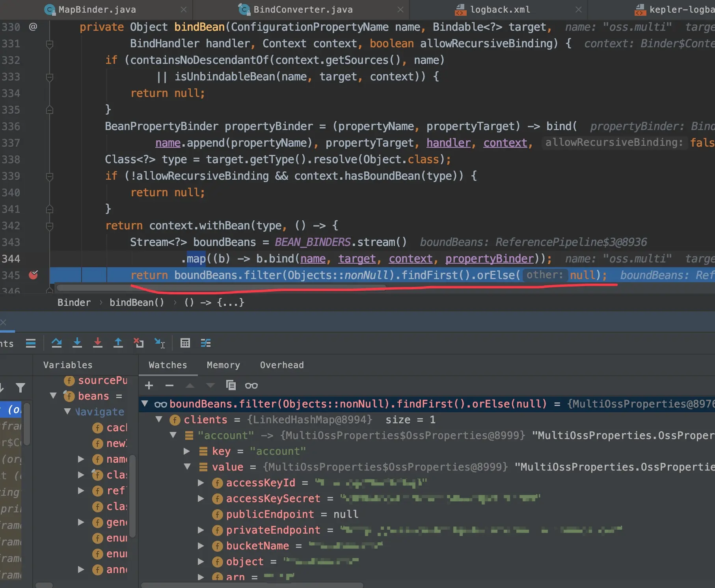This screenshot has height=588, width=715.
Task: Open the Variables tab
Action: 68,365
